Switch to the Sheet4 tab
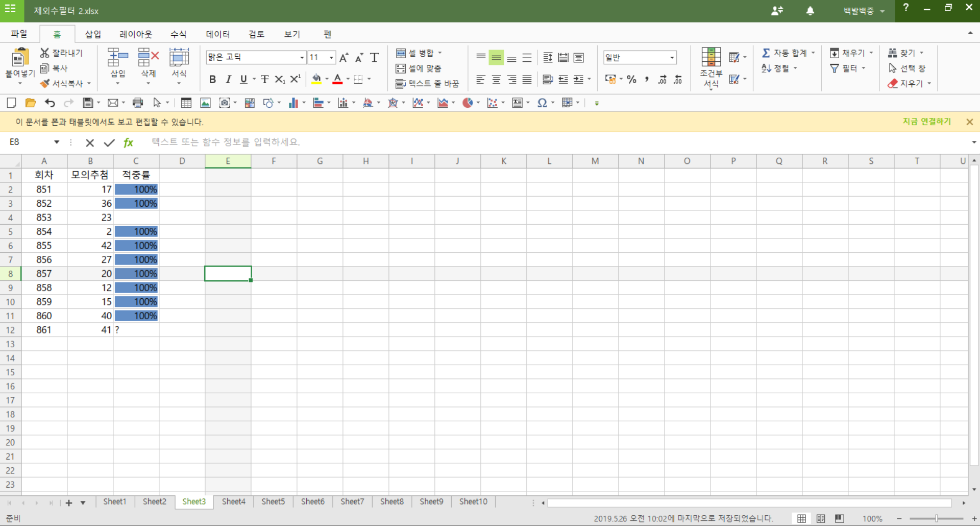Image resolution: width=980 pixels, height=526 pixels. pos(233,501)
